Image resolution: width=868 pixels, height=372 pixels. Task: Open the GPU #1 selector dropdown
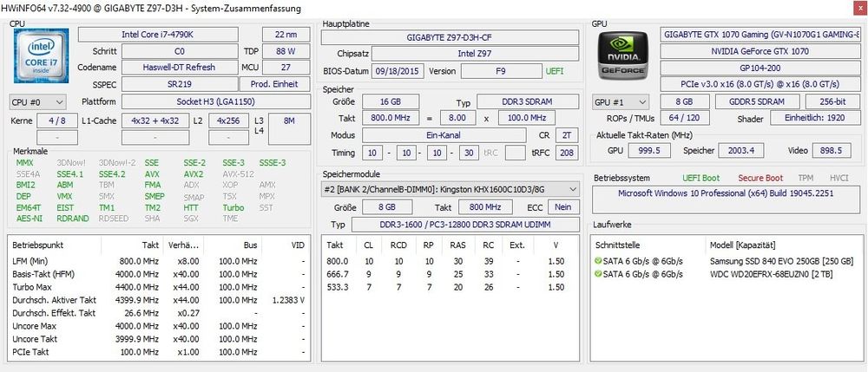click(621, 101)
